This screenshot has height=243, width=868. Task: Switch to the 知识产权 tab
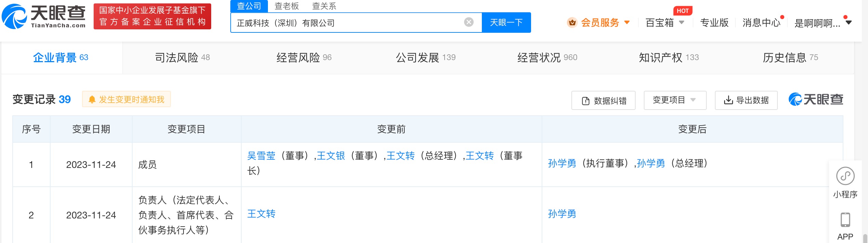click(669, 57)
